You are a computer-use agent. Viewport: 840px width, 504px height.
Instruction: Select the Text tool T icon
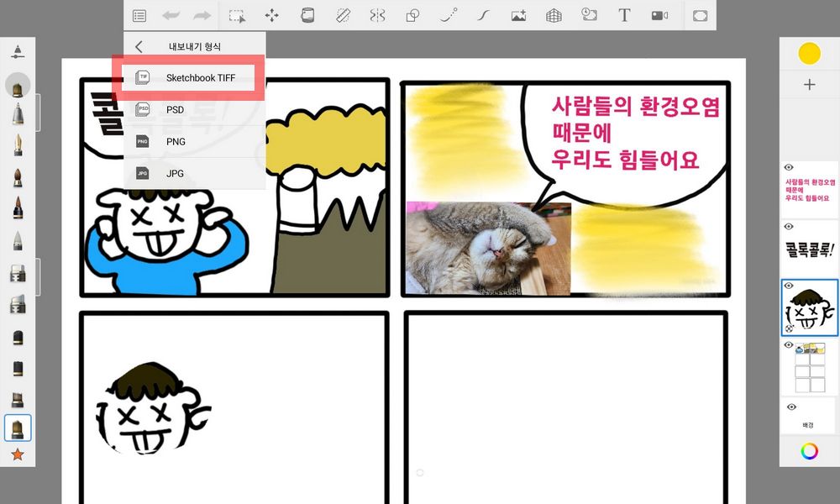tap(624, 15)
